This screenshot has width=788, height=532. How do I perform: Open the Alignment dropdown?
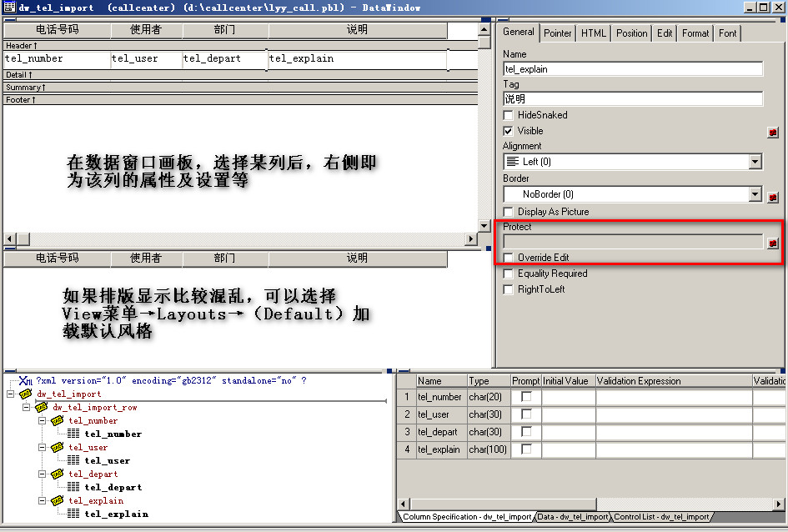(x=755, y=162)
